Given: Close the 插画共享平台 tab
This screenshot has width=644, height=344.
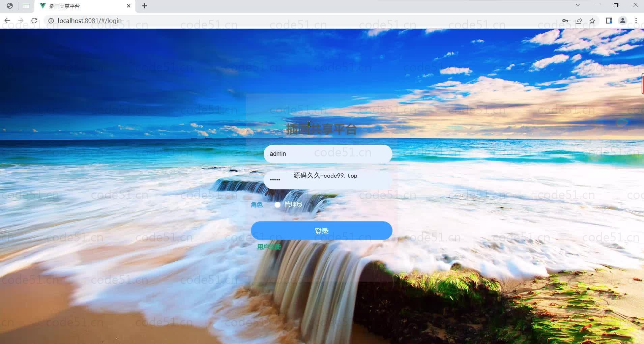Looking at the screenshot, I should [x=128, y=6].
